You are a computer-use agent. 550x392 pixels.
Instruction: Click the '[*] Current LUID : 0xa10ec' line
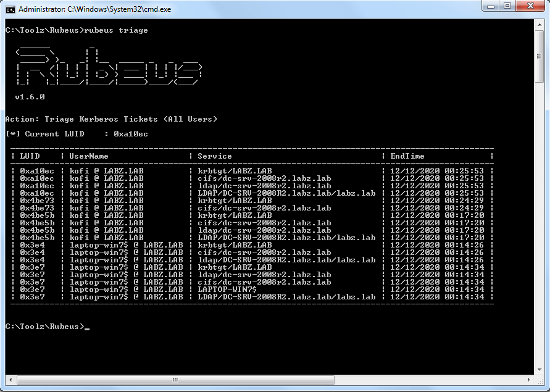click(77, 134)
